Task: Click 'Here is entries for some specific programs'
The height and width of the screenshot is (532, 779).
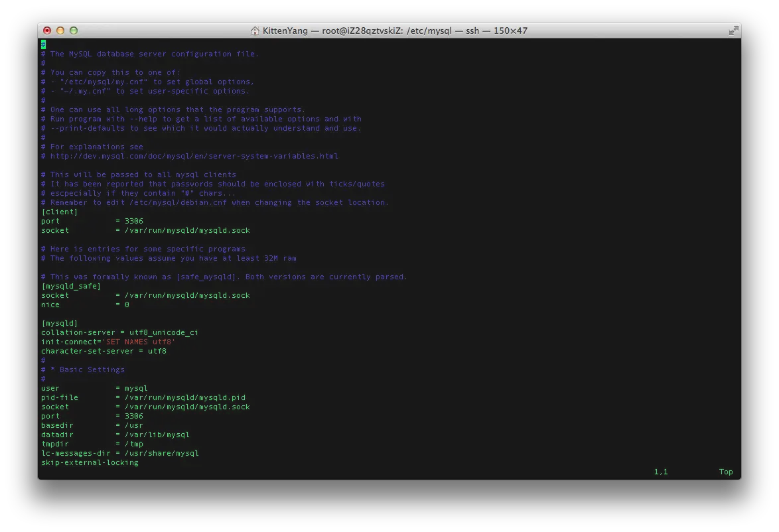Action: click(x=143, y=249)
